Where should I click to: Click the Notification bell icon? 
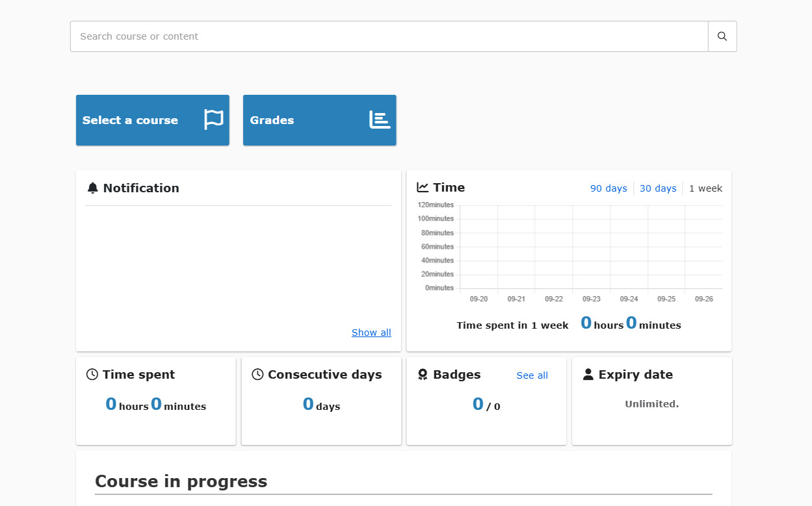(93, 188)
